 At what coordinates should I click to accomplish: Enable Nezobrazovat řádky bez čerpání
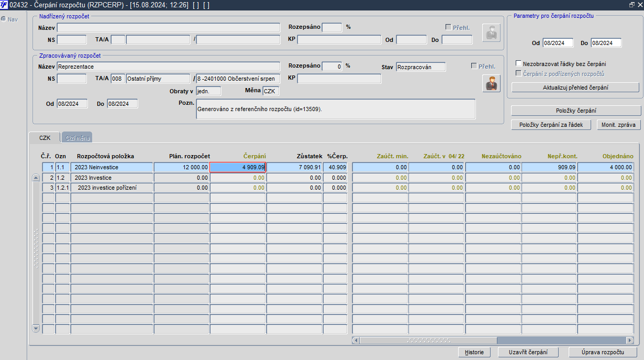click(518, 63)
